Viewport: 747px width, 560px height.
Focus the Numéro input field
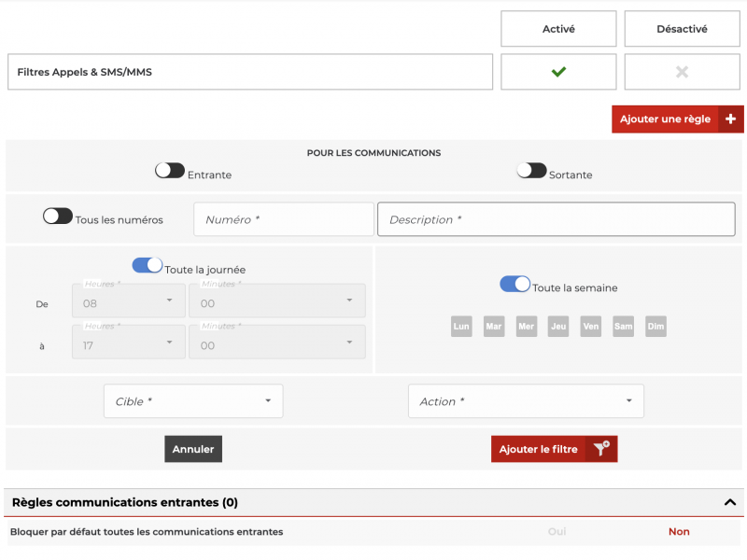(284, 219)
